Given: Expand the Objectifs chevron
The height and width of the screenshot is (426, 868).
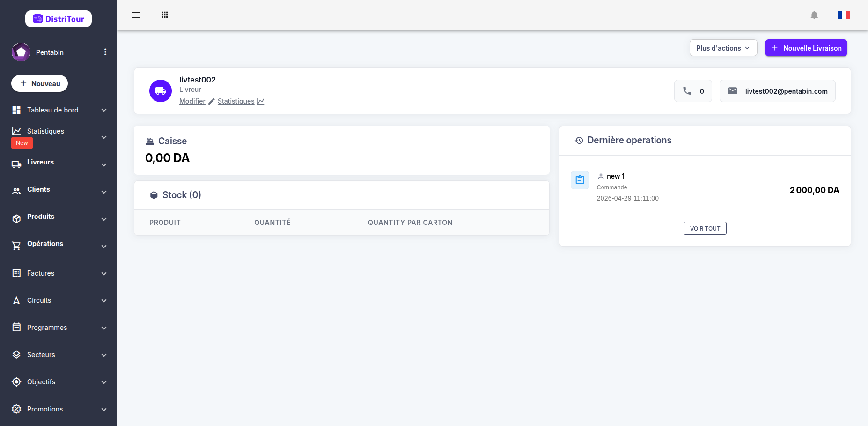Looking at the screenshot, I should pos(104,382).
